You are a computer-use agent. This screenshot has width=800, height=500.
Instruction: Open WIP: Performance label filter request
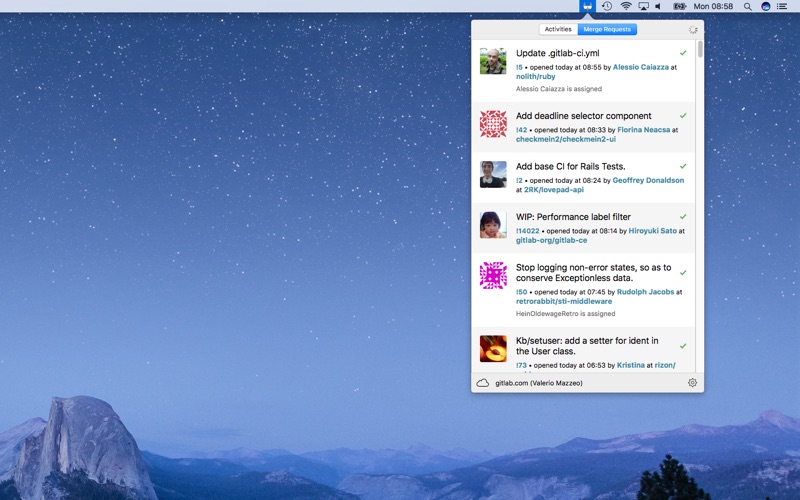[573, 217]
